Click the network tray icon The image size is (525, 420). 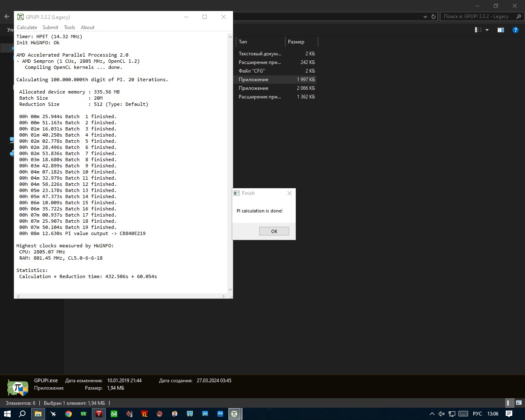pyautogui.click(x=452, y=414)
